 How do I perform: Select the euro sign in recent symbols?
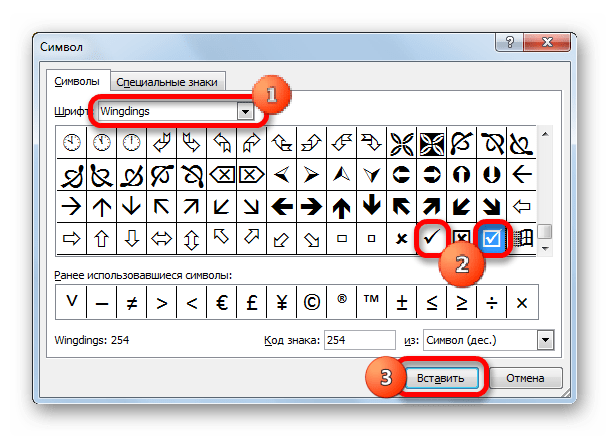point(222,302)
